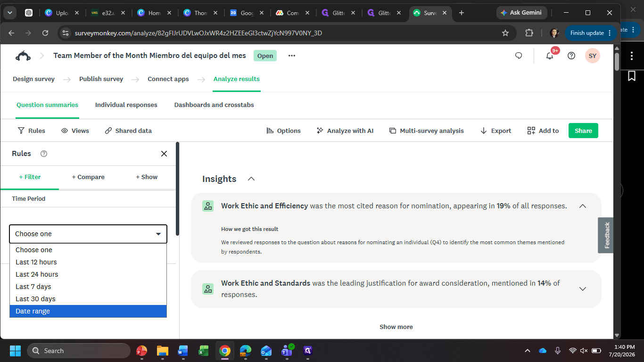Go back in Chrome browser history
The height and width of the screenshot is (362, 644).
pyautogui.click(x=11, y=33)
